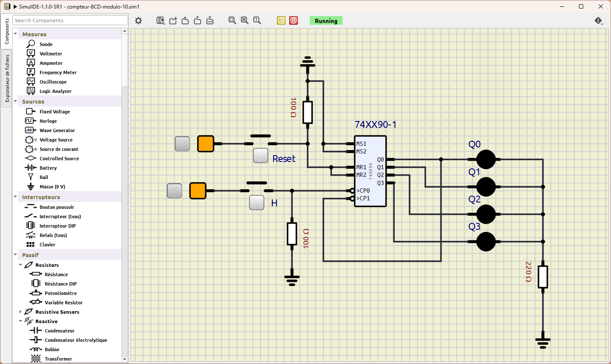Select the Condensateur électrolytique component

pos(67,340)
